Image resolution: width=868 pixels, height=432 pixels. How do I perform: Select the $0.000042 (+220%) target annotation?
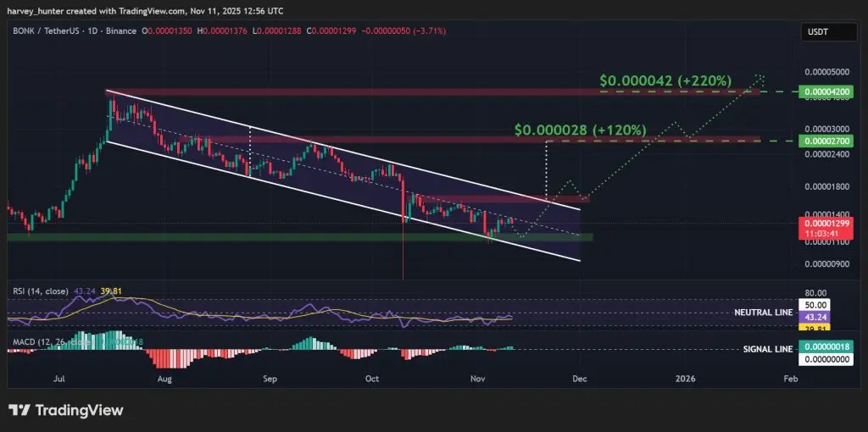point(666,80)
